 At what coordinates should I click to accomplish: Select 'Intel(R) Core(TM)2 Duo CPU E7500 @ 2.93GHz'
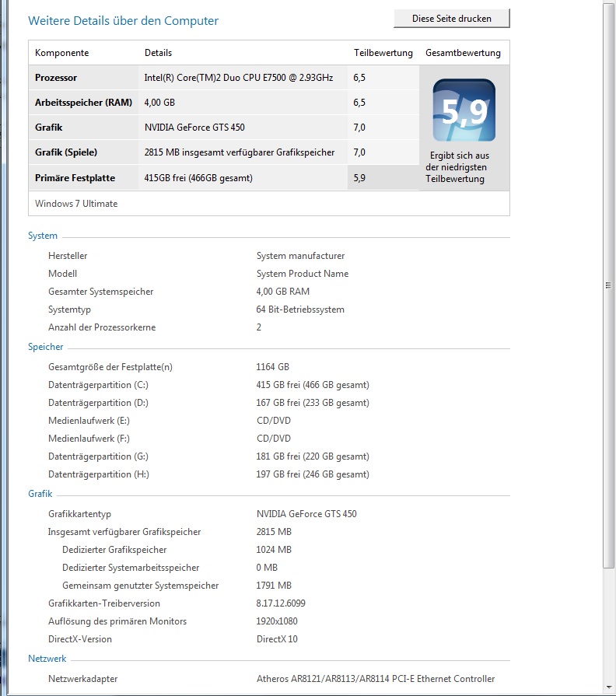[x=238, y=78]
